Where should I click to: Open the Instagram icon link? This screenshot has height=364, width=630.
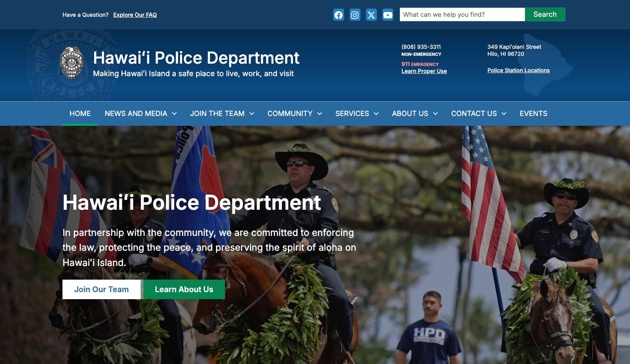355,15
